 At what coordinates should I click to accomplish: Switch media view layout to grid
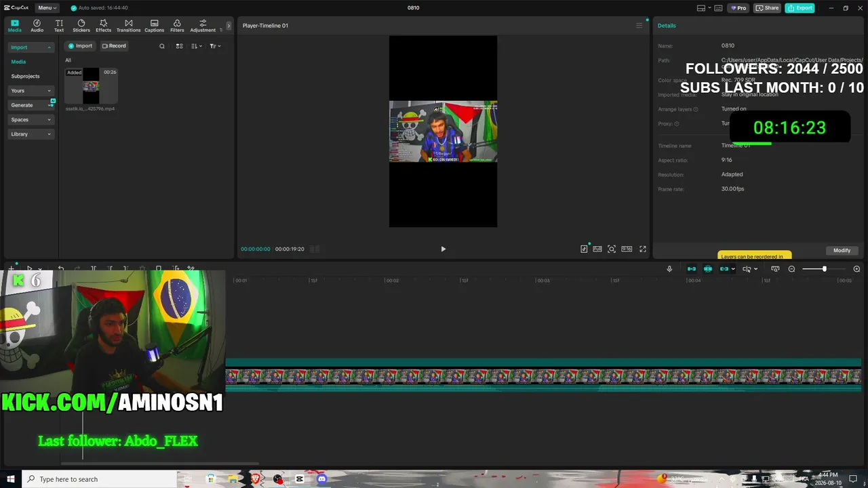pyautogui.click(x=179, y=46)
